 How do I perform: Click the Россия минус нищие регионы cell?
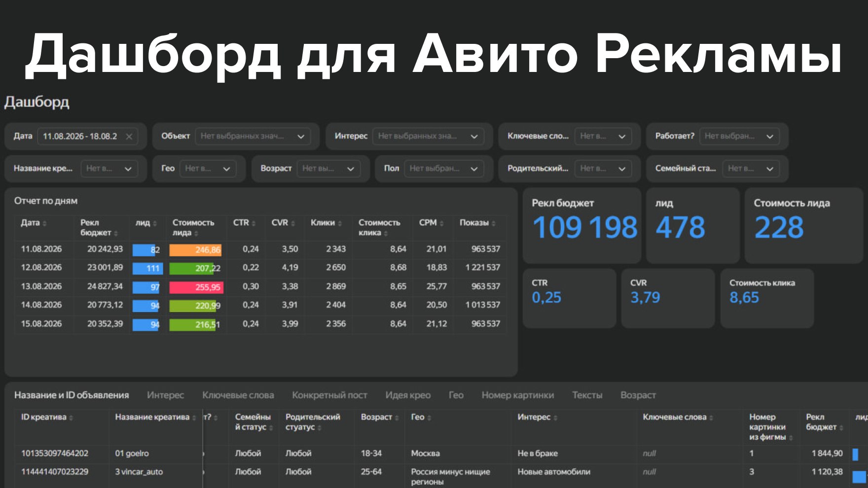click(x=451, y=477)
